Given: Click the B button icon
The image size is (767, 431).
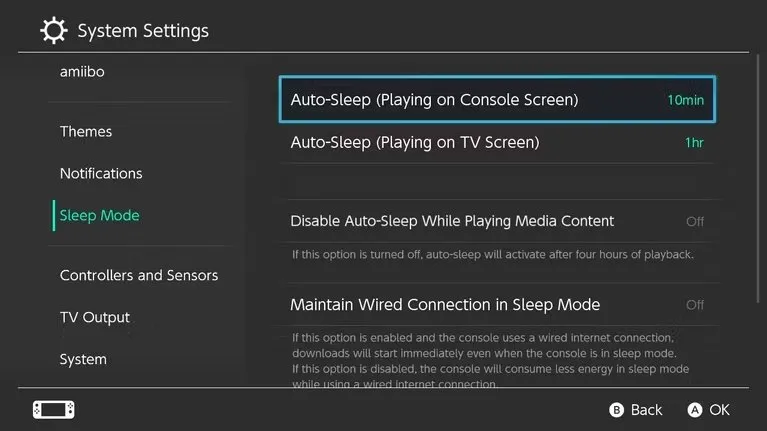Looking at the screenshot, I should 617,410.
